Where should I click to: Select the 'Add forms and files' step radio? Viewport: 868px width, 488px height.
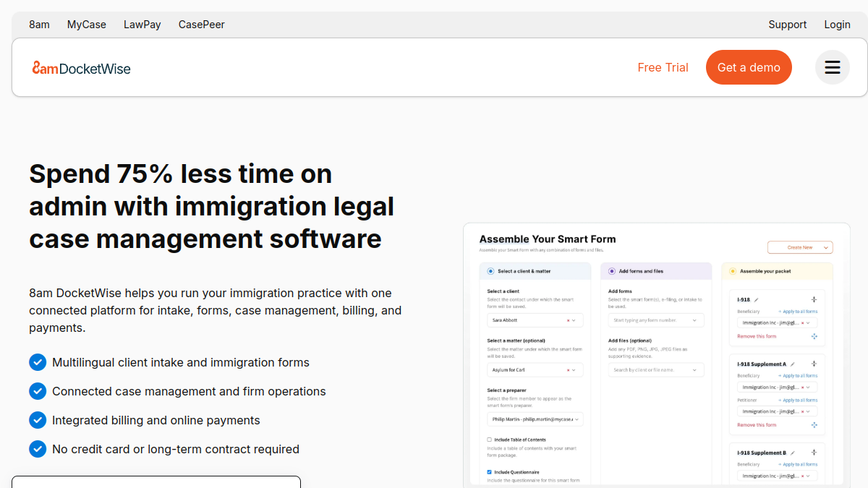(x=612, y=271)
